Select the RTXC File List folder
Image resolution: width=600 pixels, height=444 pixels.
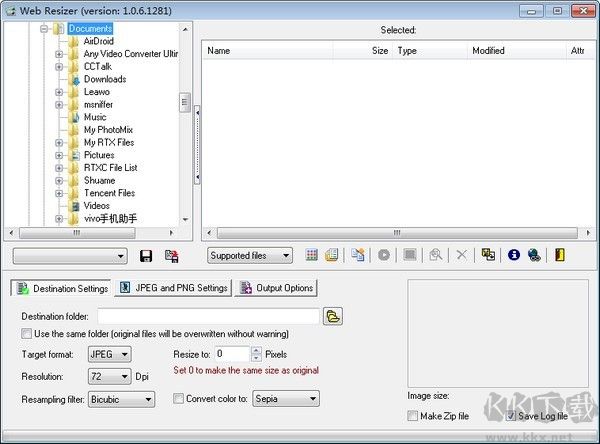111,168
